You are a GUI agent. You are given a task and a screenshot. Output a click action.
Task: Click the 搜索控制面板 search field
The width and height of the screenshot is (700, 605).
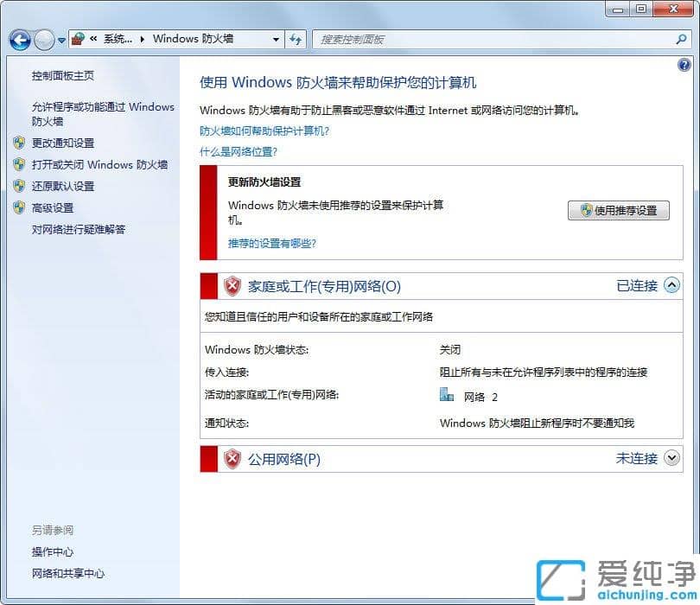[493, 39]
